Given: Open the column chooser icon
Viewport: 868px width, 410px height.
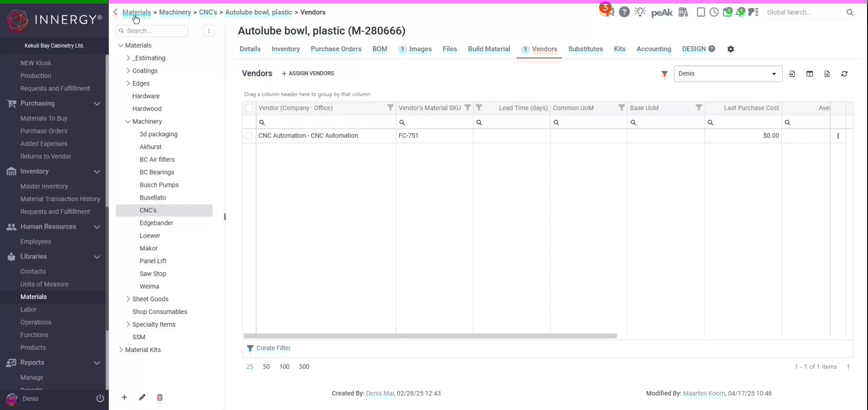Looking at the screenshot, I should coord(810,74).
